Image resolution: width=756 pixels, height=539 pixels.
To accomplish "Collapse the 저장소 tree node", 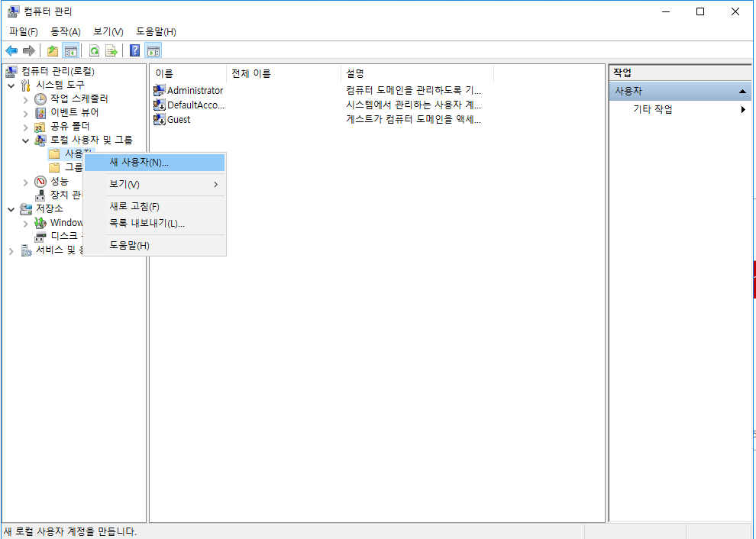I will (11, 209).
